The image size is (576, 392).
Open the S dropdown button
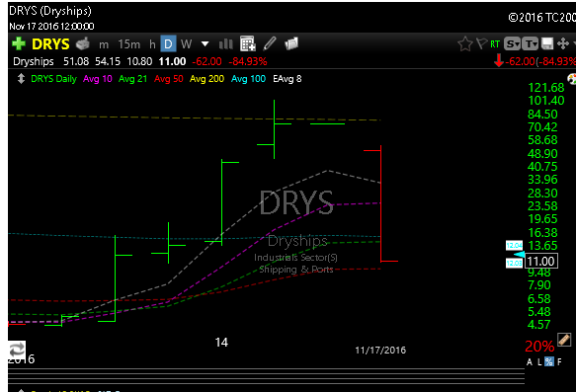tap(512, 44)
